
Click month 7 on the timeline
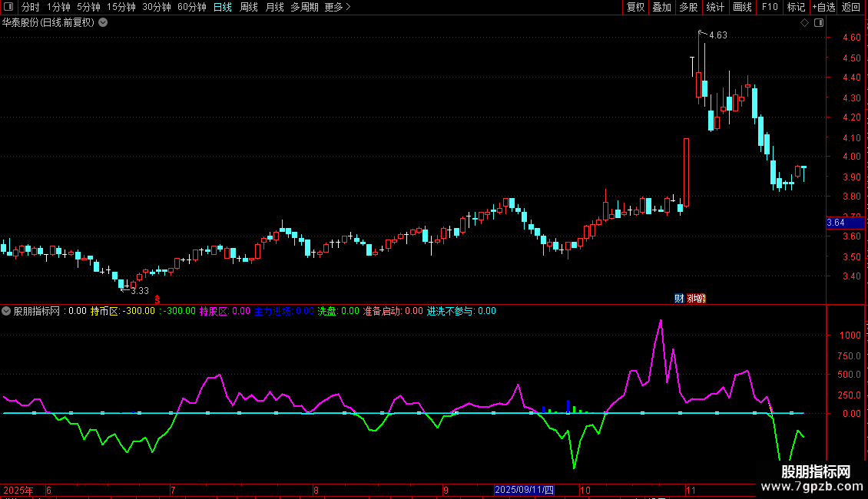[174, 490]
